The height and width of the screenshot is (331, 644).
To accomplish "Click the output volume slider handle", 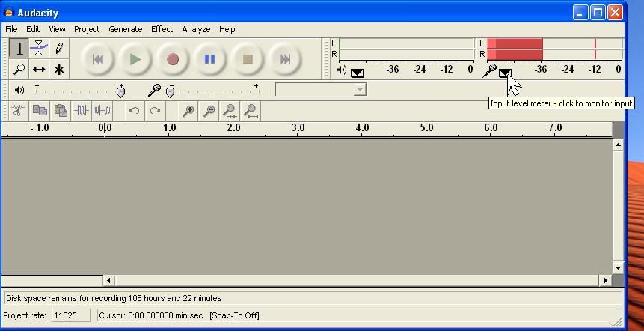I will coord(120,91).
